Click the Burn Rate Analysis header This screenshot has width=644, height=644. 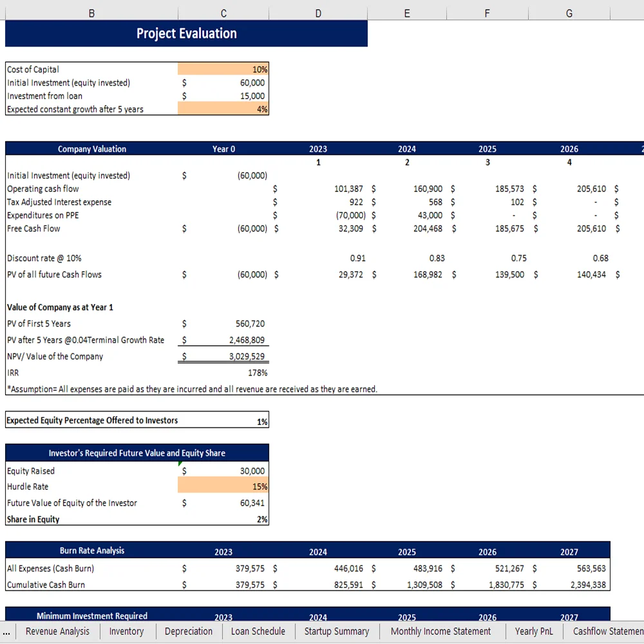click(x=91, y=551)
